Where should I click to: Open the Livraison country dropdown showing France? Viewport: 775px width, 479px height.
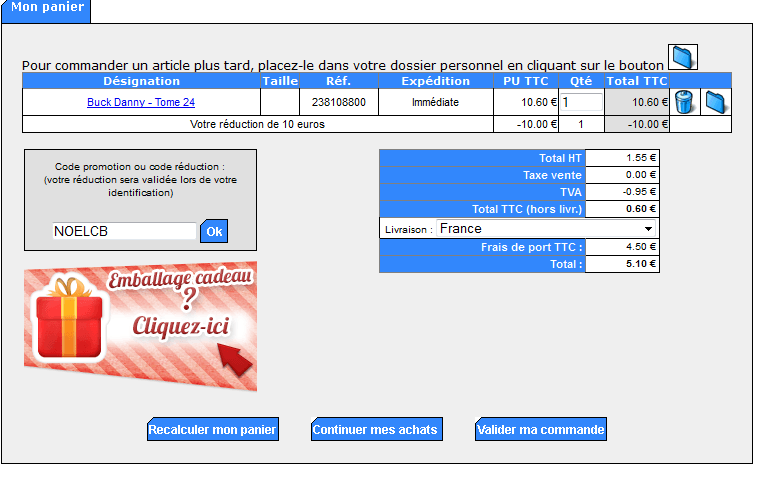coord(546,229)
